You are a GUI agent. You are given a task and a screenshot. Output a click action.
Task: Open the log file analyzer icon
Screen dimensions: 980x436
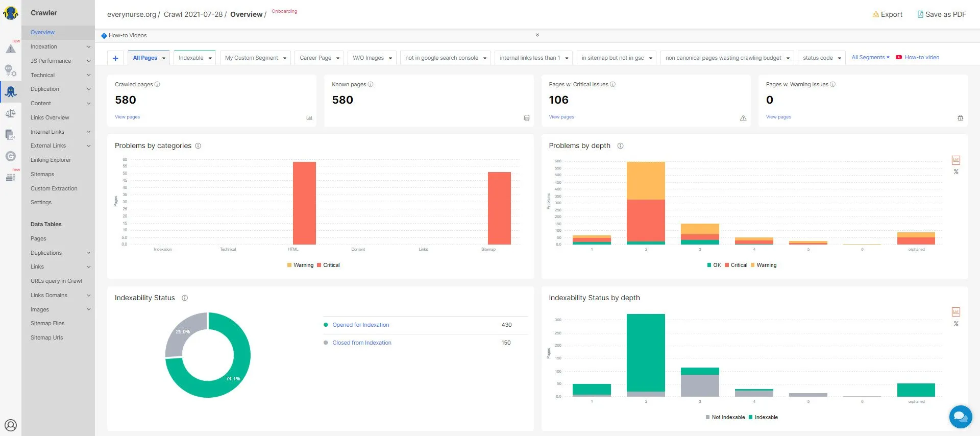point(10,135)
